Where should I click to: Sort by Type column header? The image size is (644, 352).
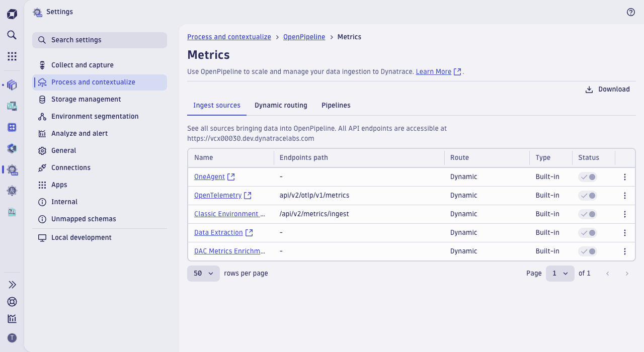550,158
